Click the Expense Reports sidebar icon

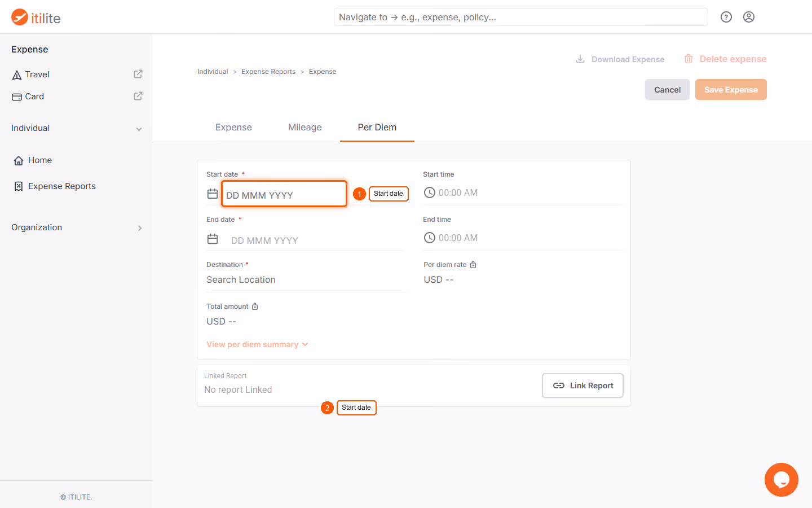[x=19, y=186]
